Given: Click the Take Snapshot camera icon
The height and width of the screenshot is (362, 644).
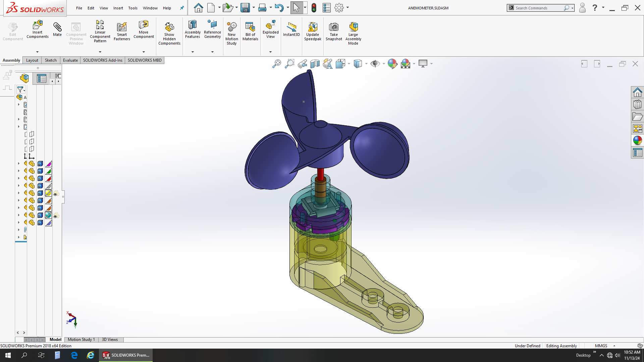Looking at the screenshot, I should (x=334, y=32).
